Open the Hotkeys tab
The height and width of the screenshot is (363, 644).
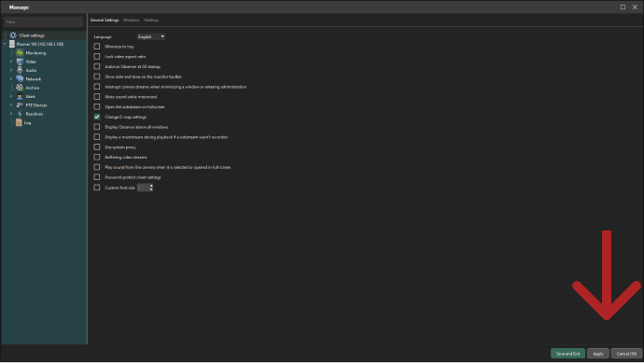tap(151, 21)
